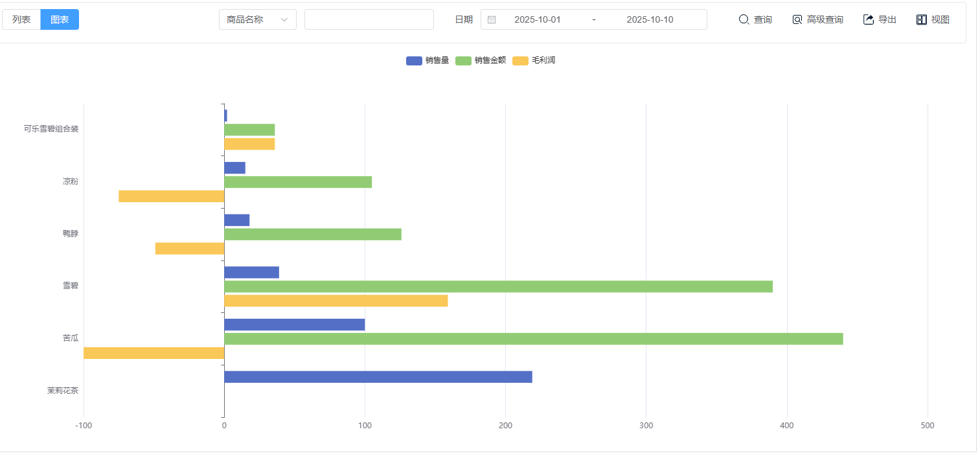Click the calendar icon in date field

click(492, 19)
